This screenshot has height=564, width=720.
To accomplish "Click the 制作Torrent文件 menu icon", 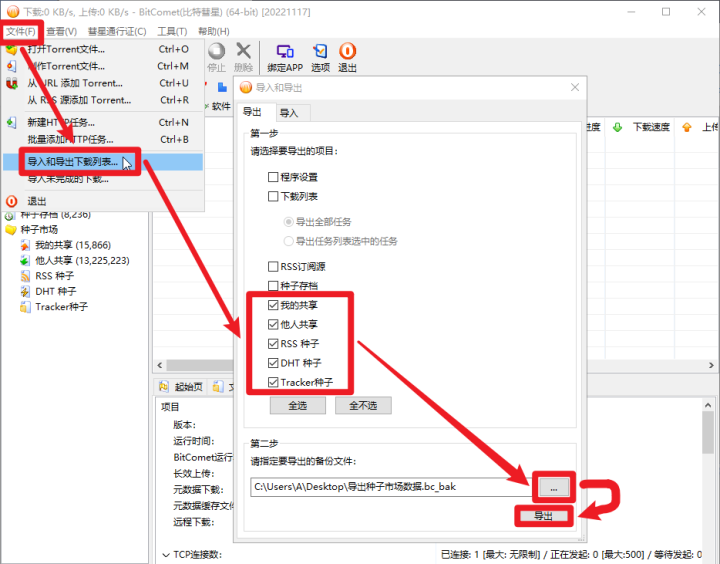I will click(11, 66).
